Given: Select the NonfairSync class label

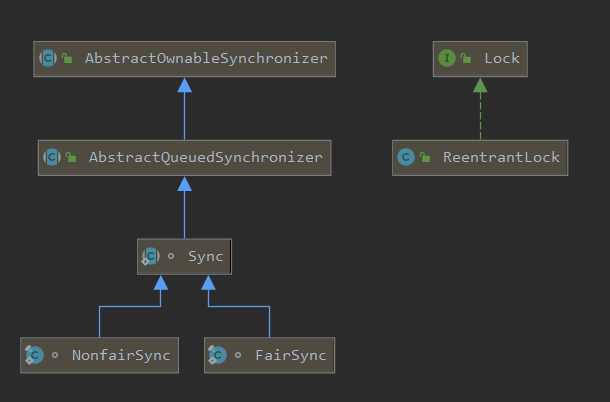Looking at the screenshot, I should tap(121, 355).
